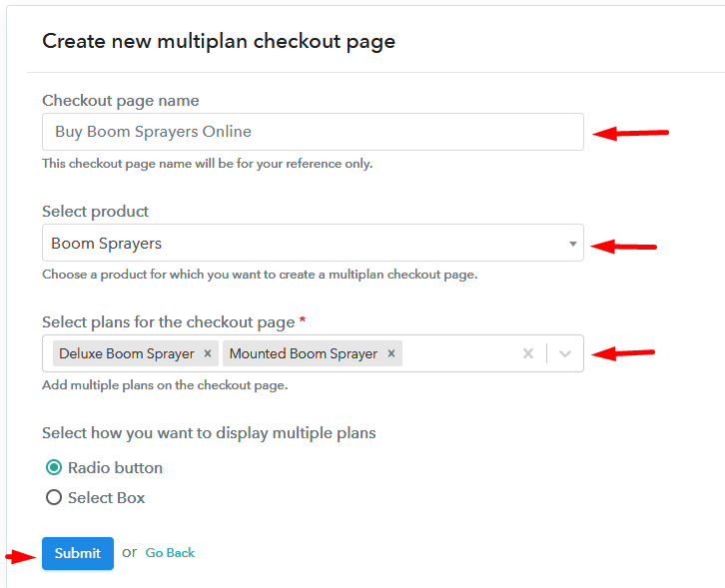Viewport: 725px width, 588px height.
Task: Remove the Deluxe Boom Sprayer plan tag
Action: [207, 353]
